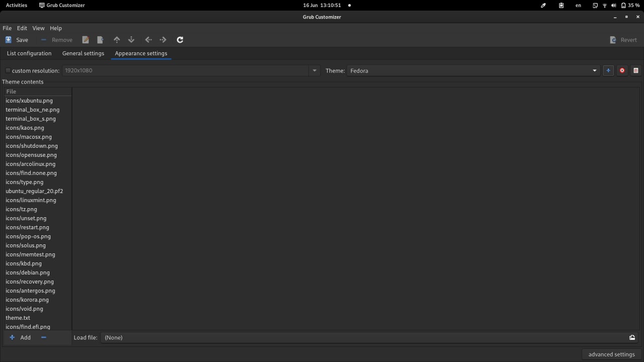Switch to List configuration tab
Screen dimensions: 644x362
(29, 53)
